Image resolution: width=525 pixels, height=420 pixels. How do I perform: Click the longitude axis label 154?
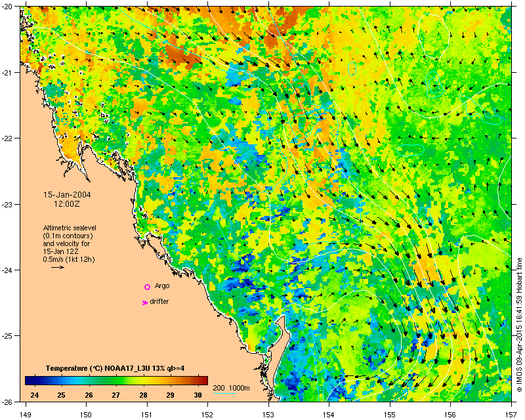point(329,414)
